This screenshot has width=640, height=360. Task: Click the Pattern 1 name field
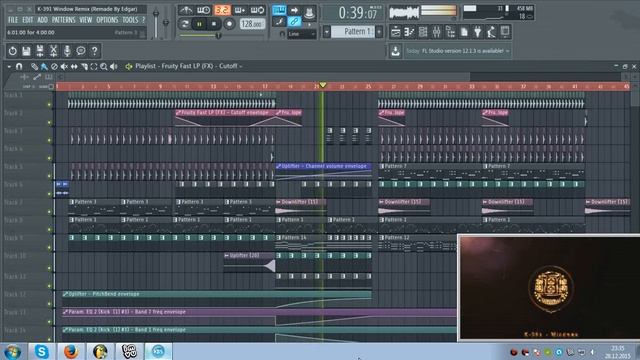[x=353, y=32]
